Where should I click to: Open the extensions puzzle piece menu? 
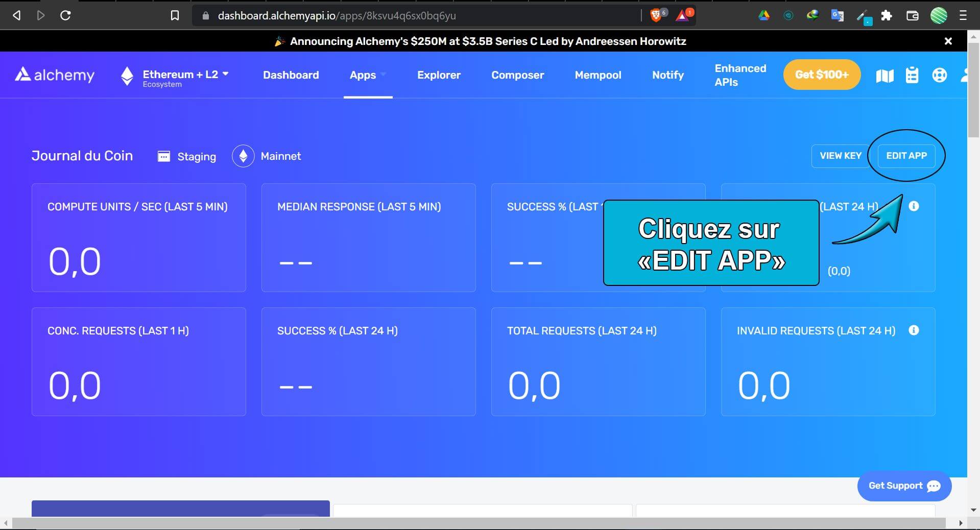point(887,15)
